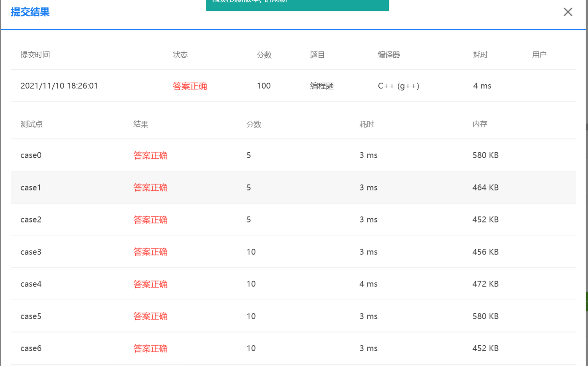
Task: Click the green new-version notification banner
Action: click(297, 4)
